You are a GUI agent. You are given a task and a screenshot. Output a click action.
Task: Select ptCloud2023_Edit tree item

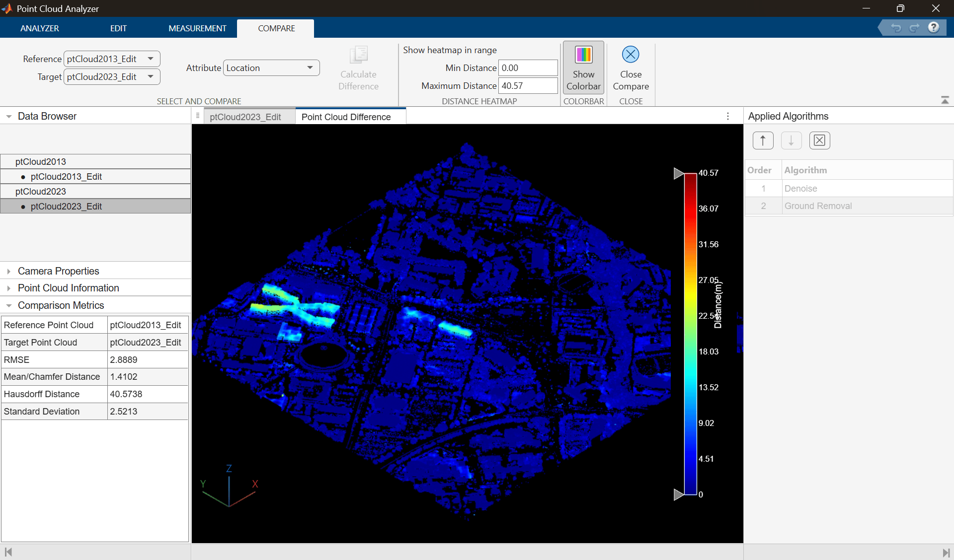(95, 207)
